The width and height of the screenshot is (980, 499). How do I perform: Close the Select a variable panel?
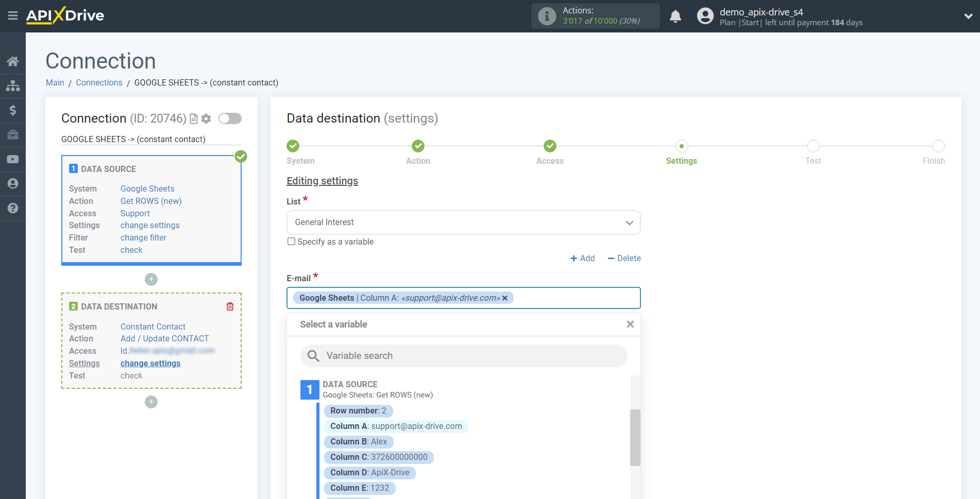pyautogui.click(x=630, y=324)
